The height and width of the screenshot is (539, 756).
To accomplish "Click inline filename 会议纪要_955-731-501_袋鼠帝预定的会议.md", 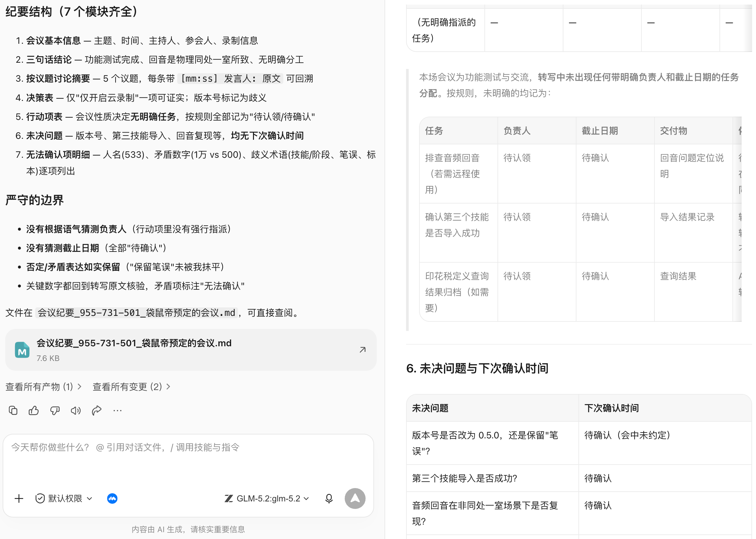I will [x=136, y=313].
